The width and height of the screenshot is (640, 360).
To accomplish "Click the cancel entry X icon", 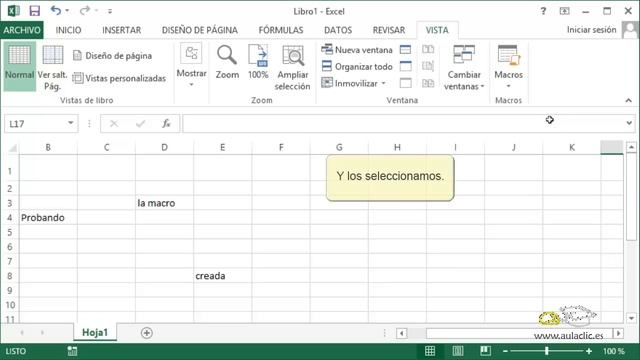I will [114, 123].
